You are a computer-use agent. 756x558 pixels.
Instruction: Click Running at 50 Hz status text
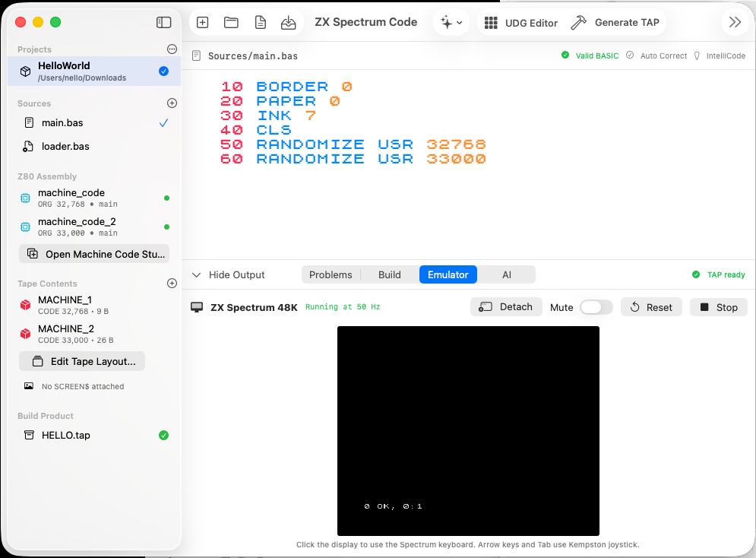click(343, 307)
